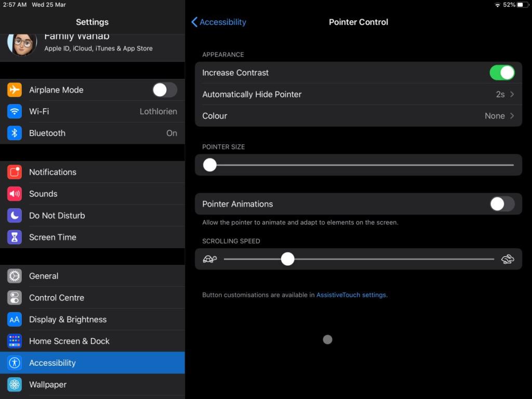Click the hare icon on scrolling speed slider
Image resolution: width=532 pixels, height=399 pixels.
[x=508, y=259]
